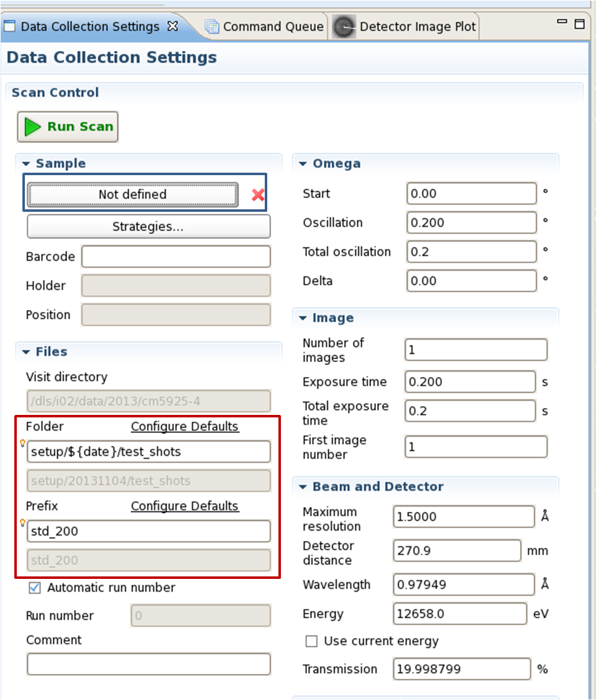The height and width of the screenshot is (700, 596).
Task: Click the Folder field lightbulb hint icon
Action: point(23,443)
